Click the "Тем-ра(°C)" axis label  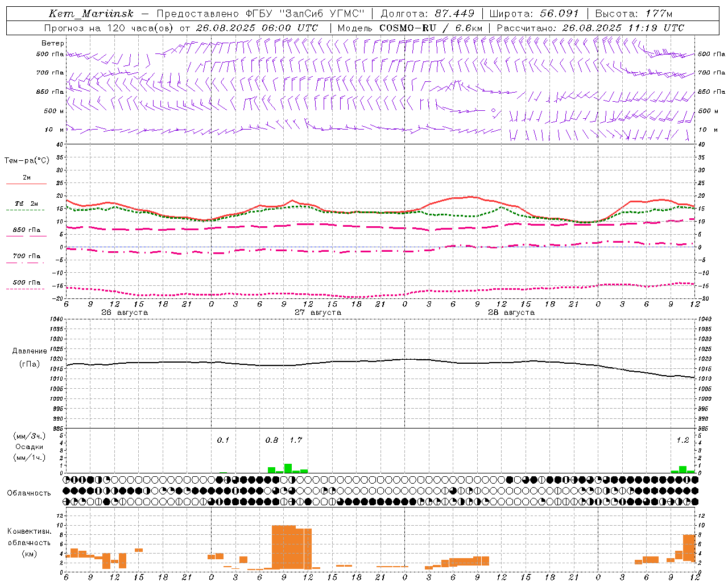coord(27,161)
